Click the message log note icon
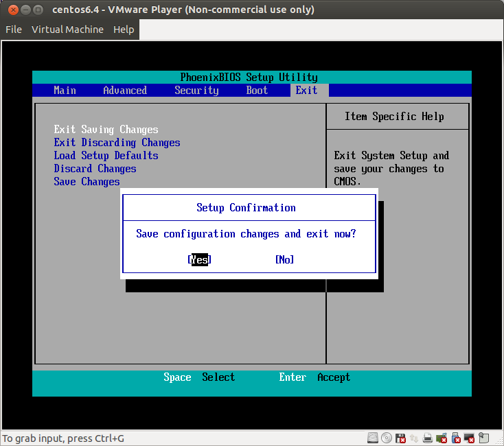The width and height of the screenshot is (504, 446). [484, 438]
